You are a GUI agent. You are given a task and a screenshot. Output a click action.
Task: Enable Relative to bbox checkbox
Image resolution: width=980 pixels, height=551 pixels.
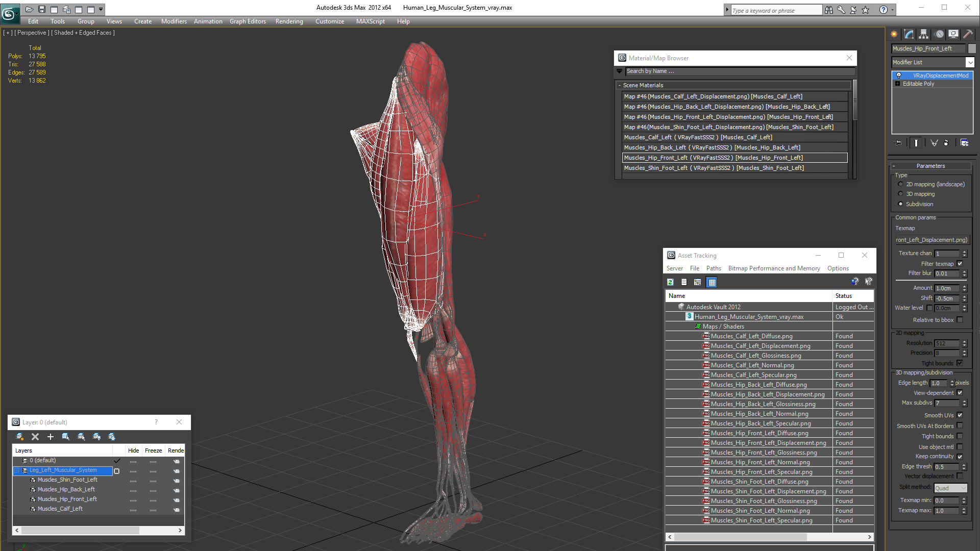pyautogui.click(x=960, y=320)
